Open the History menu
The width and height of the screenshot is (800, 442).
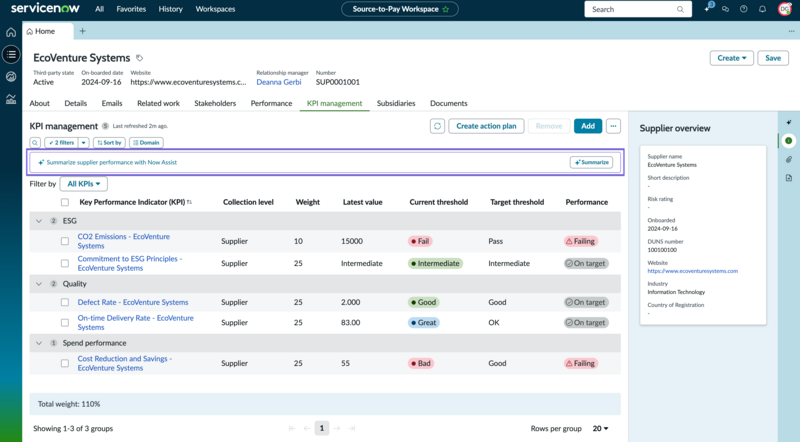[170, 9]
